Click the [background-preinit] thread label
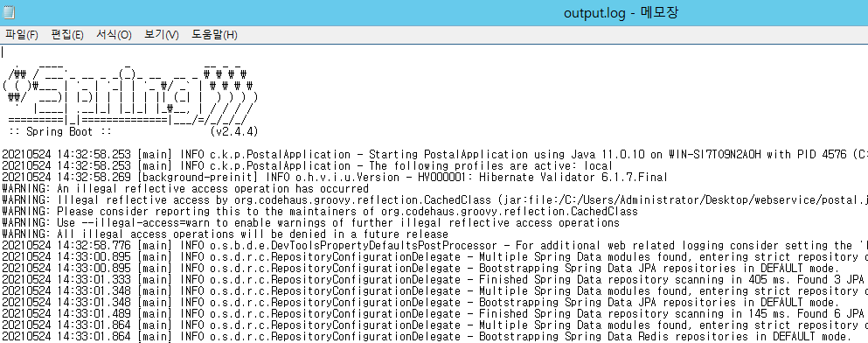 198,178
